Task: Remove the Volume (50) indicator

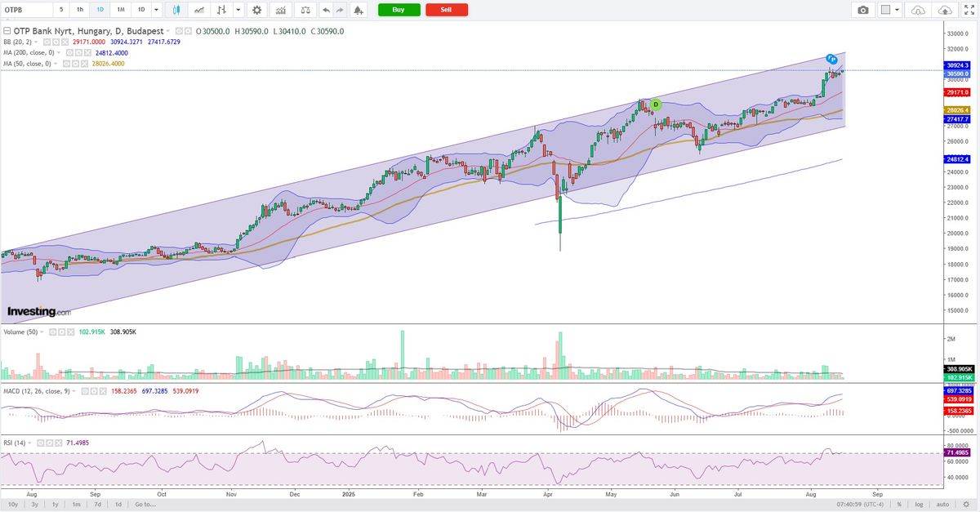Action: tap(69, 332)
